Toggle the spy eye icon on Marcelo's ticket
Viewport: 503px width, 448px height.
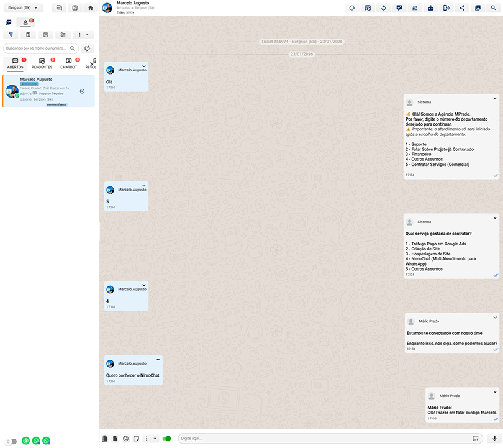(x=81, y=91)
